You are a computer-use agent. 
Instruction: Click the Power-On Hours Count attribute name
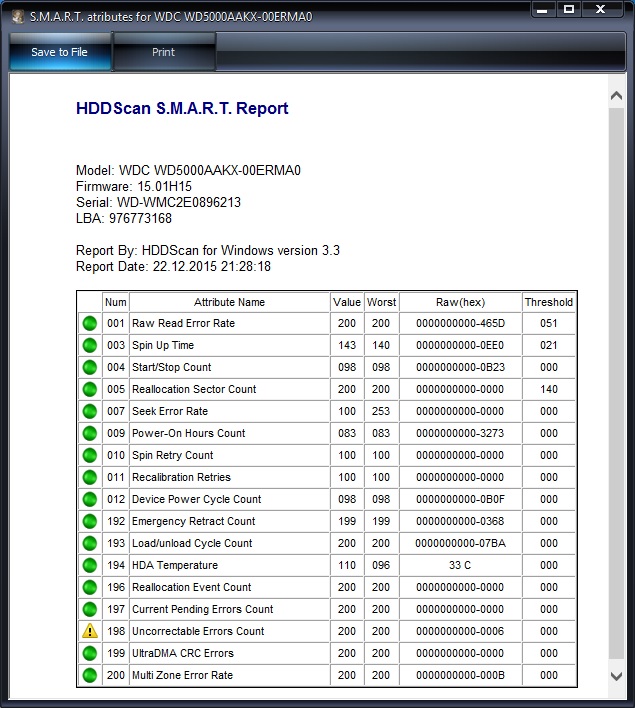(188, 433)
